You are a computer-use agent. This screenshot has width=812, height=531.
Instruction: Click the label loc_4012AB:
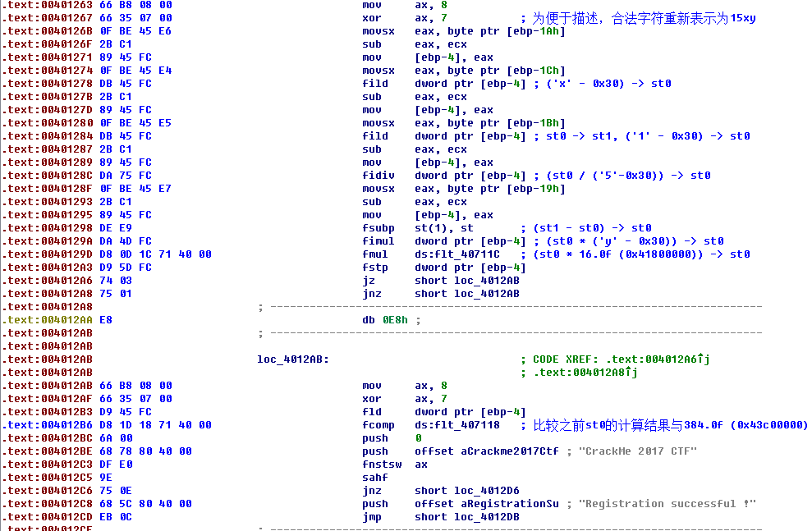(x=293, y=359)
